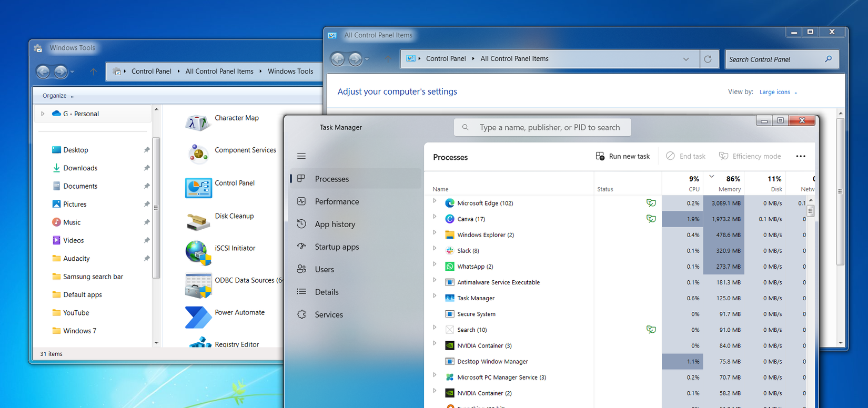The height and width of the screenshot is (408, 868).
Task: Click Forward in All Control Panel Items window
Action: [356, 59]
